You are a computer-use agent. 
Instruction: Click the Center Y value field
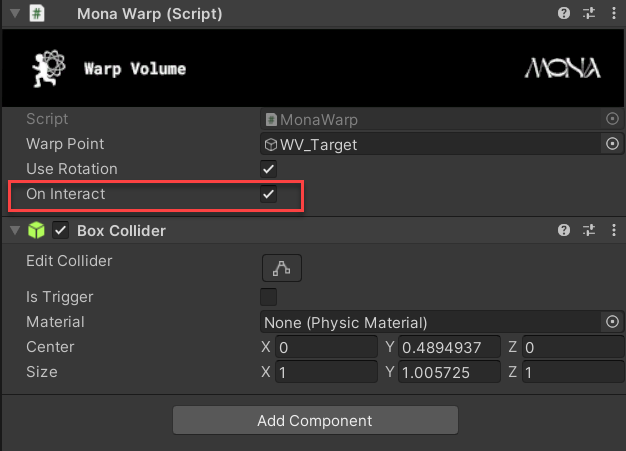pyautogui.click(x=449, y=347)
